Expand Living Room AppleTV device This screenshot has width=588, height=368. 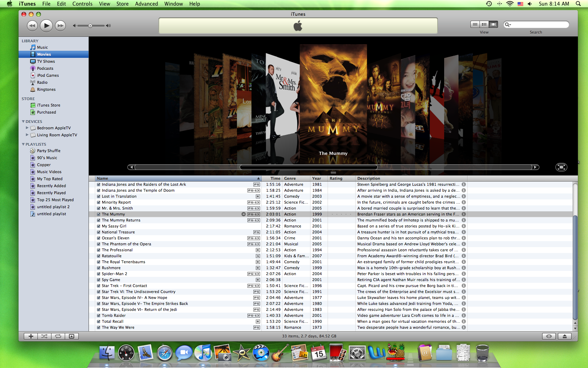[27, 135]
